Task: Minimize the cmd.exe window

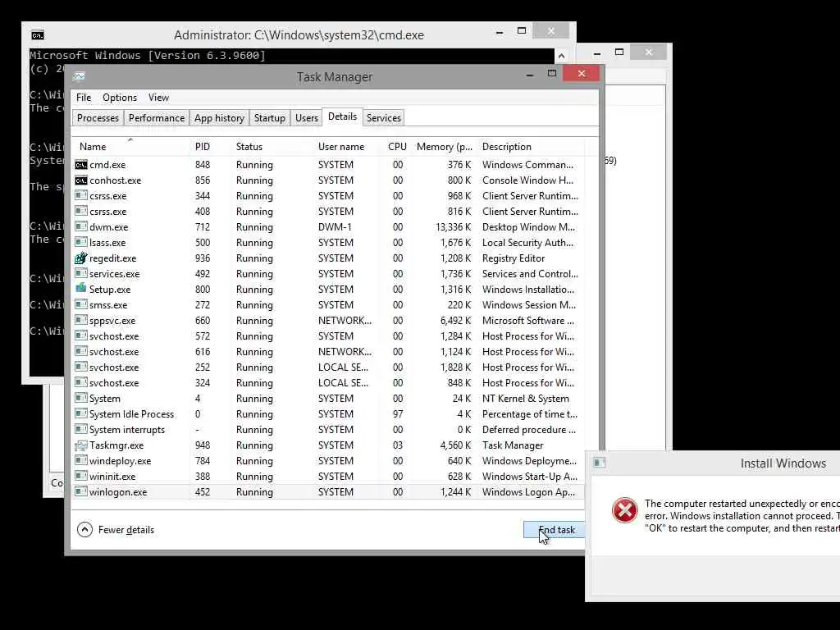Action: (x=500, y=32)
